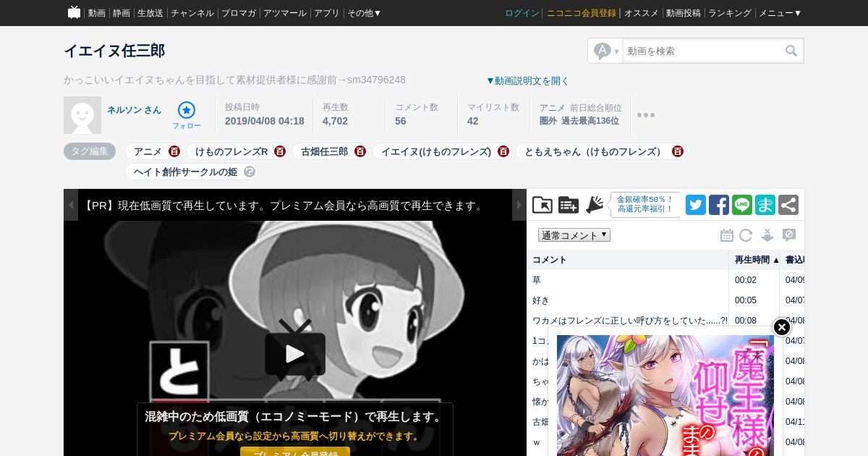
Task: Open the 通常コメント dropdown
Action: (574, 235)
